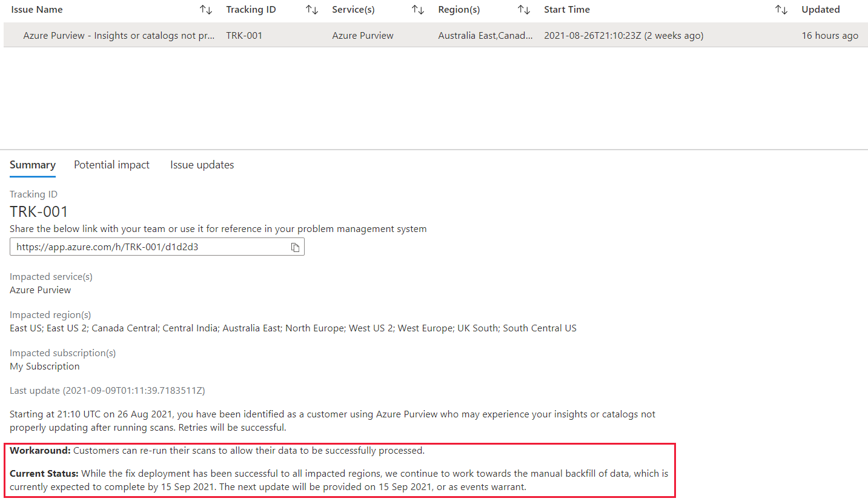
Task: Click the 'My Subscription' text
Action: pyautogui.click(x=45, y=366)
